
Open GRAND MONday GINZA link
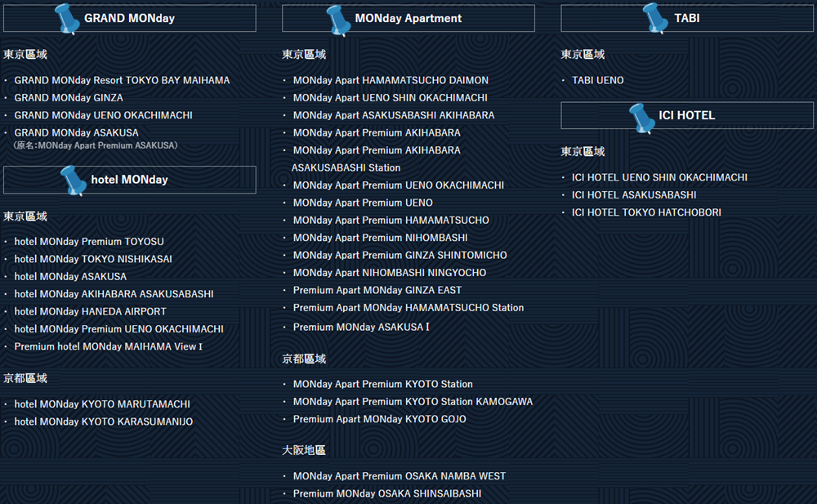click(x=69, y=98)
